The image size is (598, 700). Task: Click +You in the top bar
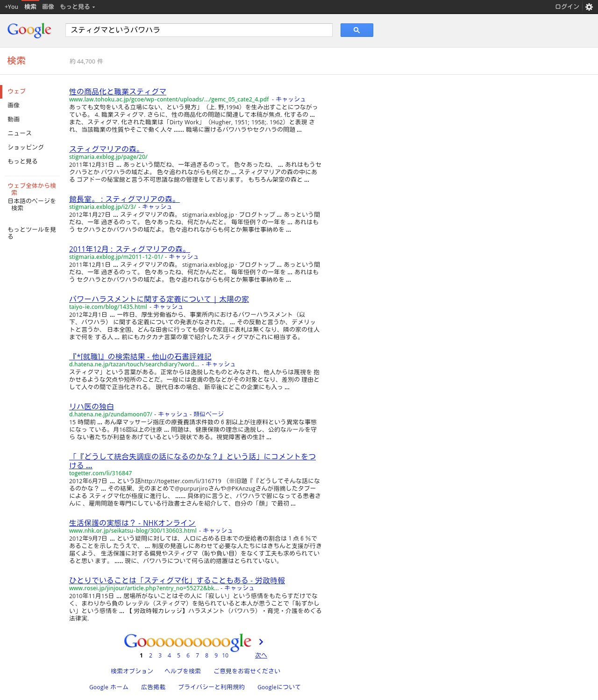(11, 7)
